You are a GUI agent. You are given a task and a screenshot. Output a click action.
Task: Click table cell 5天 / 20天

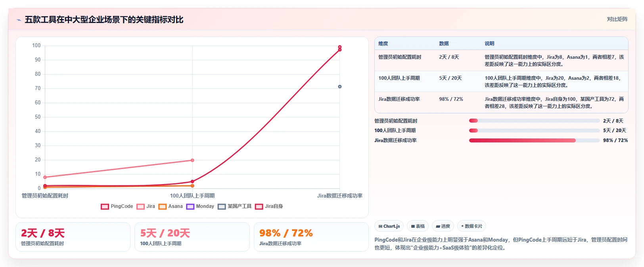coord(450,78)
